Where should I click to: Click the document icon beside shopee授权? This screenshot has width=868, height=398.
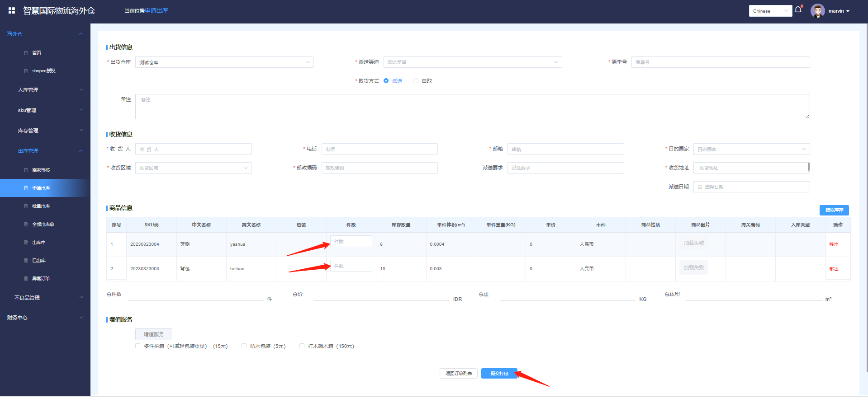coord(26,71)
